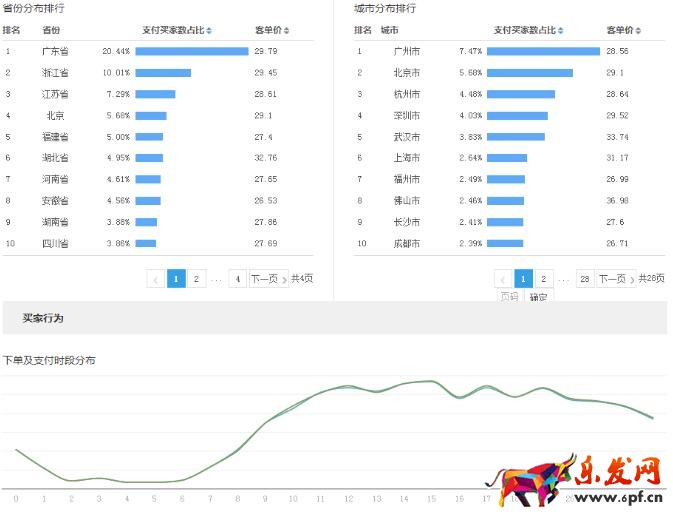Click the 买家行为 section header
This screenshot has width=673, height=518.
(x=43, y=318)
